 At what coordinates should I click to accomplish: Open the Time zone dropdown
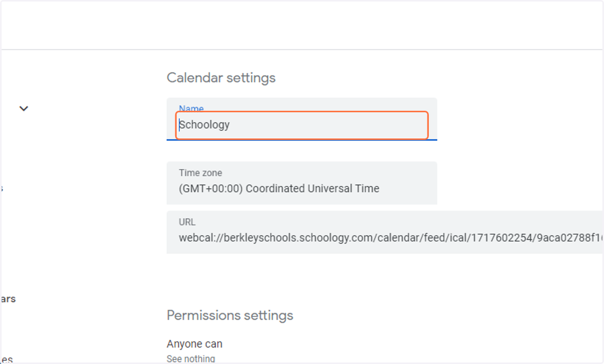tap(302, 183)
